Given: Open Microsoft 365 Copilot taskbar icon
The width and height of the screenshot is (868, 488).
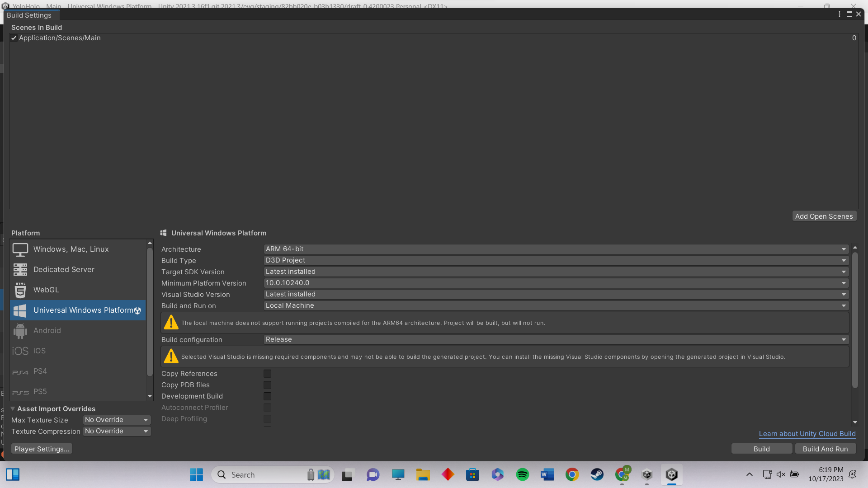Looking at the screenshot, I should pos(498,475).
